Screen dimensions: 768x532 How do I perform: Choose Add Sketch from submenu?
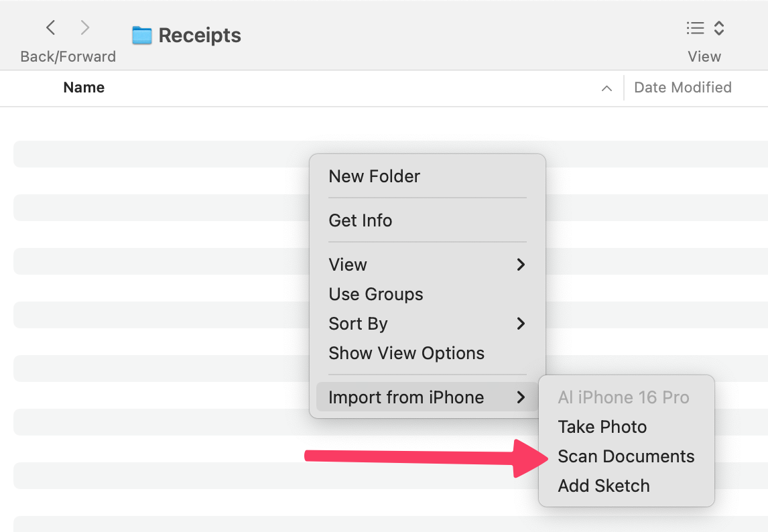click(603, 486)
